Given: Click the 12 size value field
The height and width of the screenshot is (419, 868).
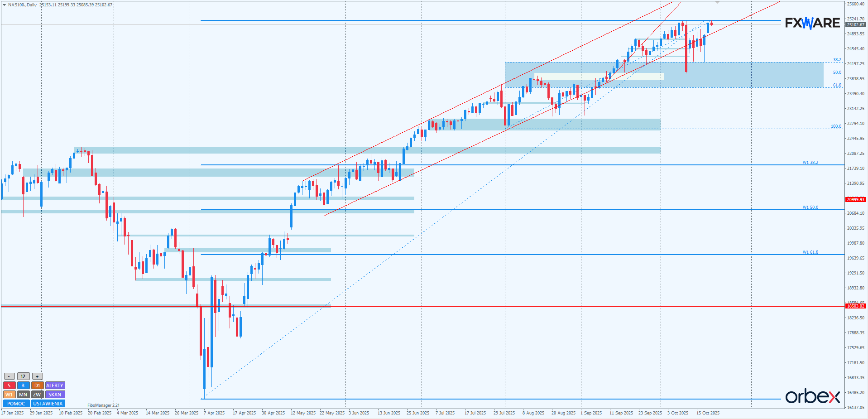Looking at the screenshot, I should (x=23, y=376).
